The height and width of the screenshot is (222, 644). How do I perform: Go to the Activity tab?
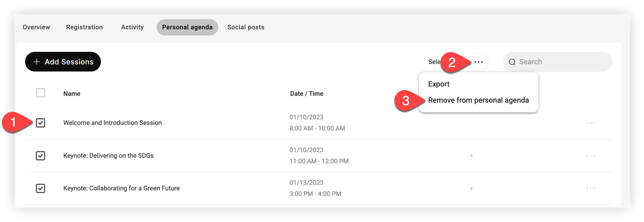(x=132, y=27)
